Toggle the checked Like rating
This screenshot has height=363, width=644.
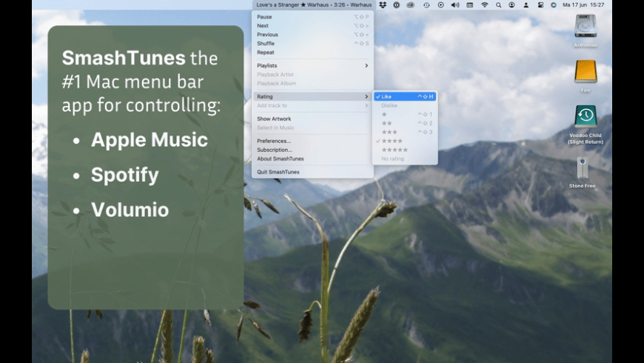pos(405,96)
